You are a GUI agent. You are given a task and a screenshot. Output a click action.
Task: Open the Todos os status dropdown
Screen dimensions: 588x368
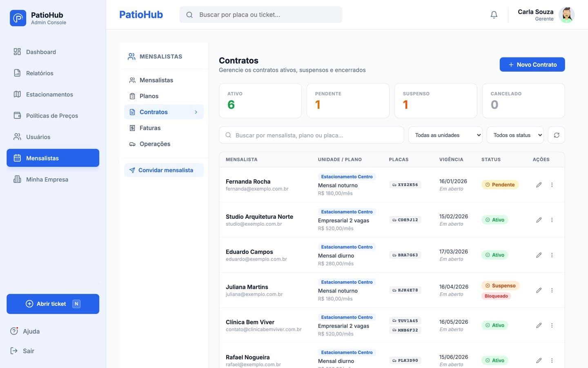(x=515, y=135)
